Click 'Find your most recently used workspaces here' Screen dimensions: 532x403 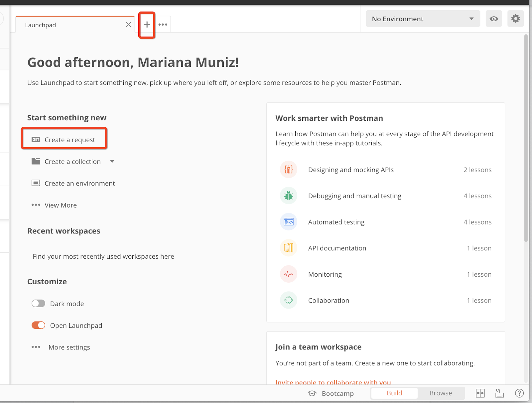point(103,256)
